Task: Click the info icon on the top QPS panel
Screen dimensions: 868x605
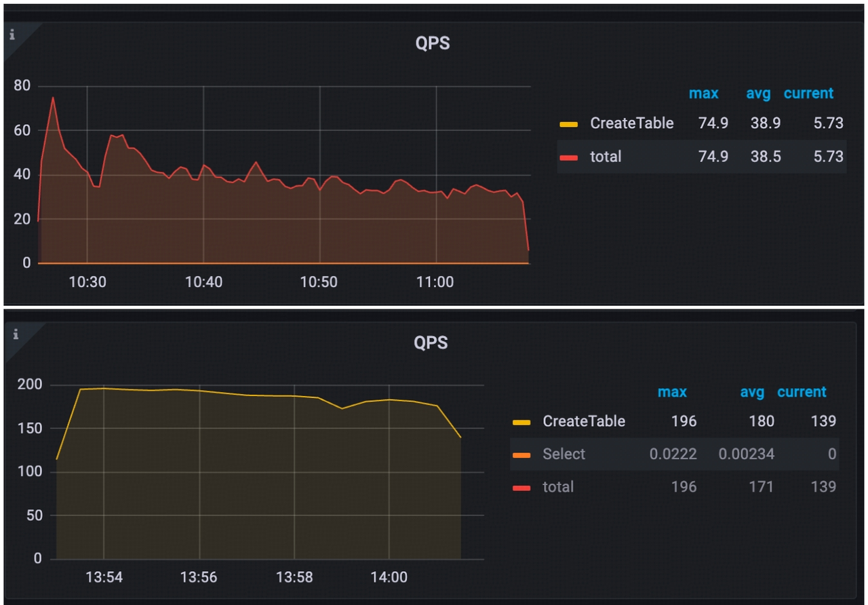Action: pyautogui.click(x=13, y=36)
